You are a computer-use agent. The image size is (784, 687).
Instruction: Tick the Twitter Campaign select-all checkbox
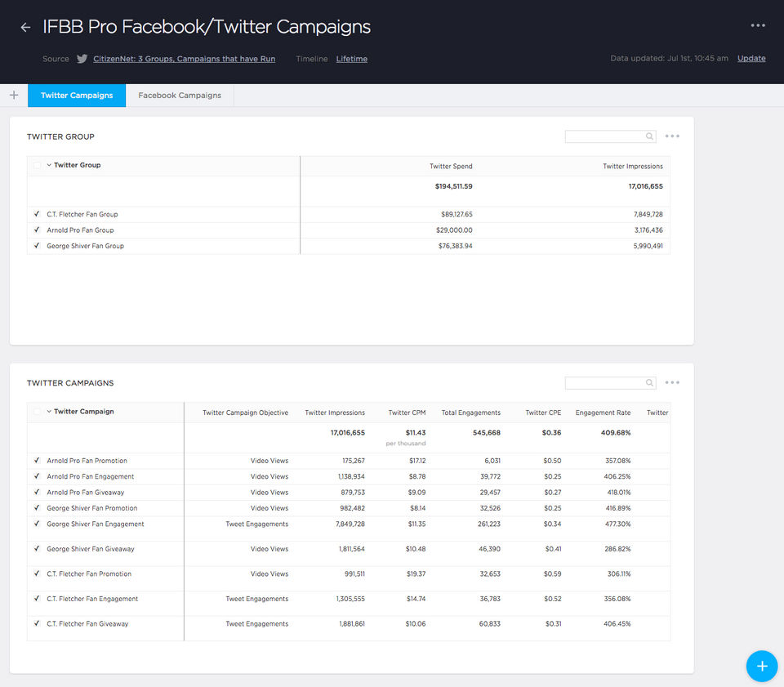coord(37,412)
